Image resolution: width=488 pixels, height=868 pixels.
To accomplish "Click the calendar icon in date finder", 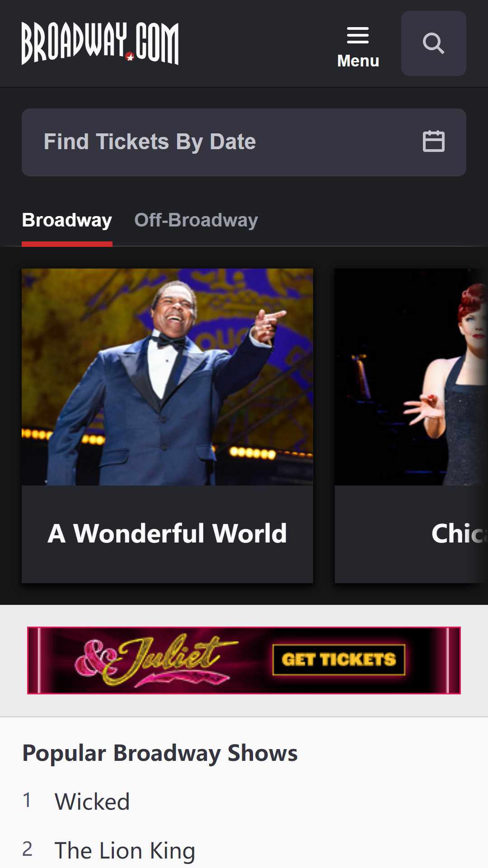I will pos(433,142).
